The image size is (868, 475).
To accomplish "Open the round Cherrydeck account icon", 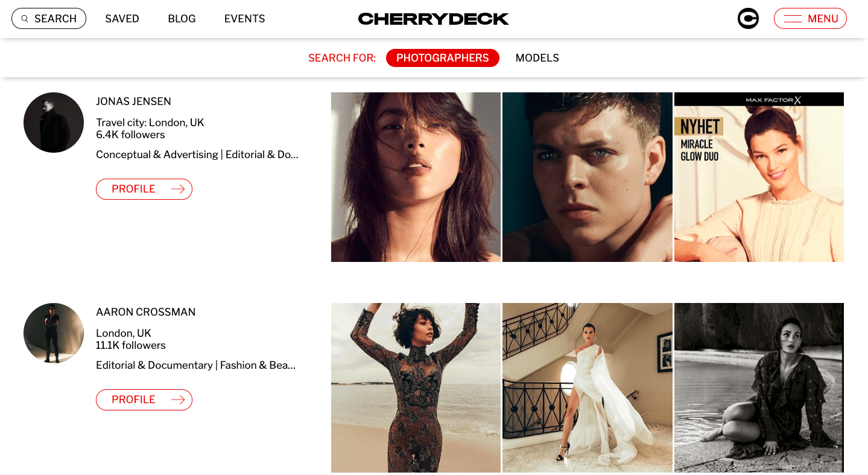I will (x=748, y=19).
